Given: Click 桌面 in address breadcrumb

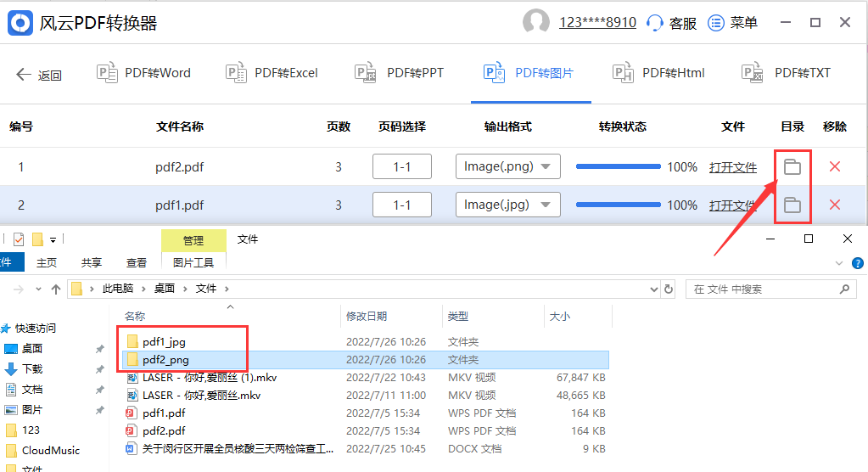Looking at the screenshot, I should pos(165,289).
